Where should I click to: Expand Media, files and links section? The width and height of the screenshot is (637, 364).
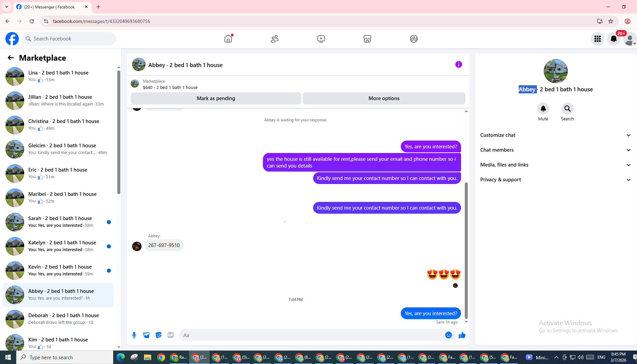(x=555, y=165)
